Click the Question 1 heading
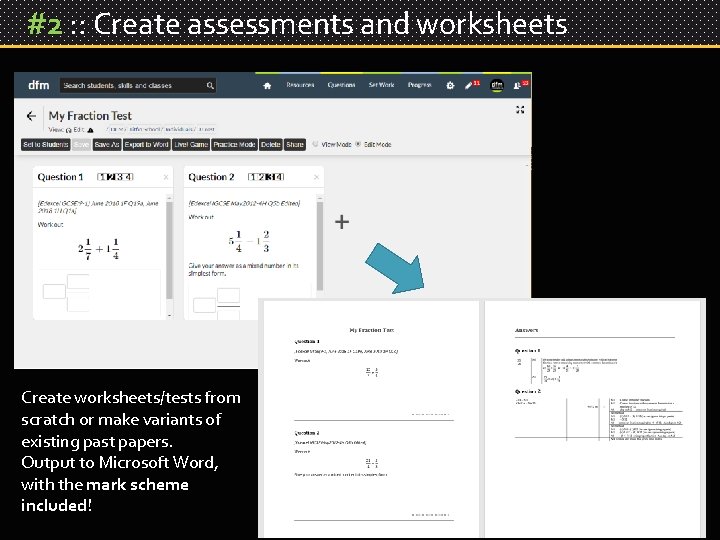This screenshot has height=540, width=720. [61, 177]
